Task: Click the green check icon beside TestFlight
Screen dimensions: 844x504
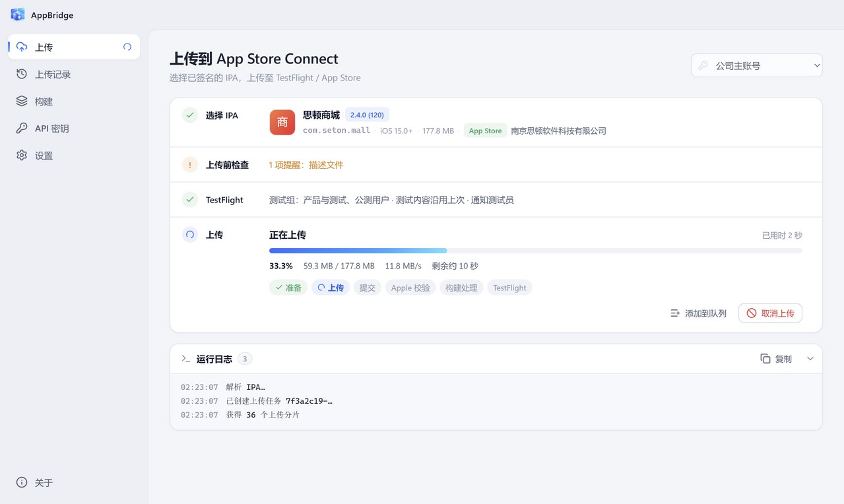Action: pyautogui.click(x=190, y=199)
